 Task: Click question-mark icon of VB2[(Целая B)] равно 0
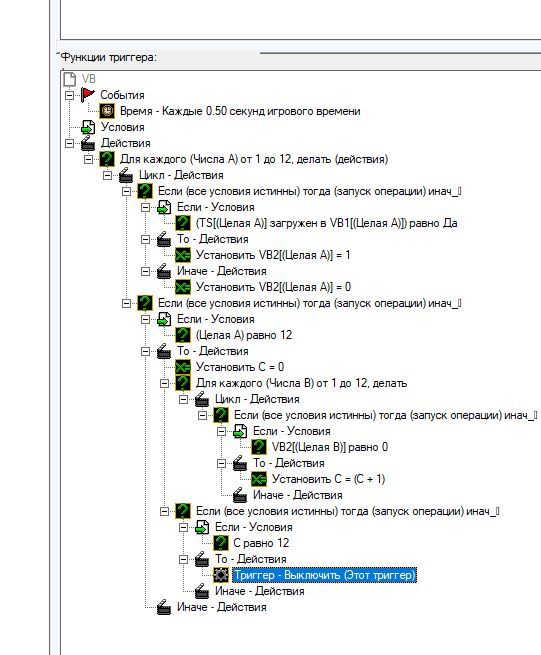point(259,447)
